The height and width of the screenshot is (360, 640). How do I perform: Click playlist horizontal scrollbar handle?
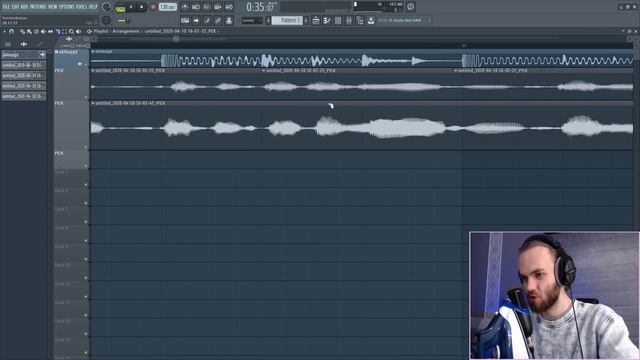coord(176,39)
